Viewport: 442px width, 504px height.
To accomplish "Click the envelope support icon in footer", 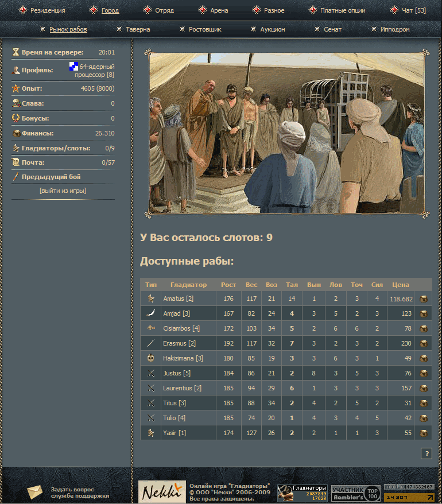I will [x=35, y=492].
